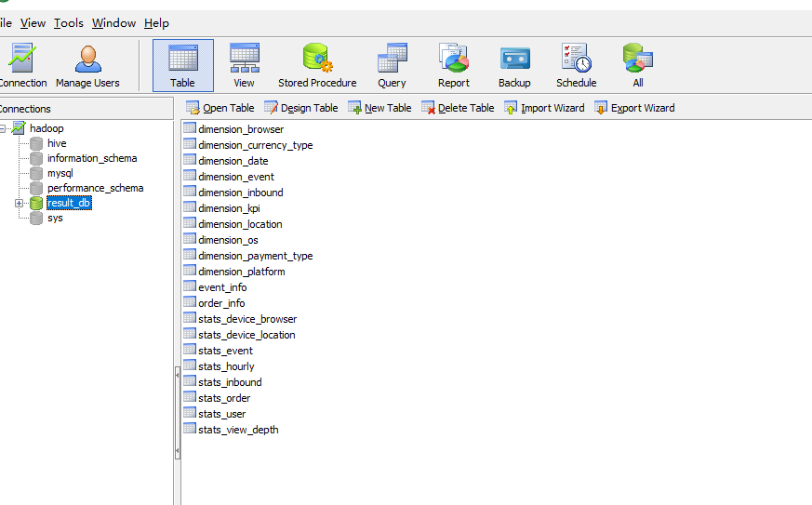Open the Tools menu
The image size is (812, 505).
[x=68, y=23]
